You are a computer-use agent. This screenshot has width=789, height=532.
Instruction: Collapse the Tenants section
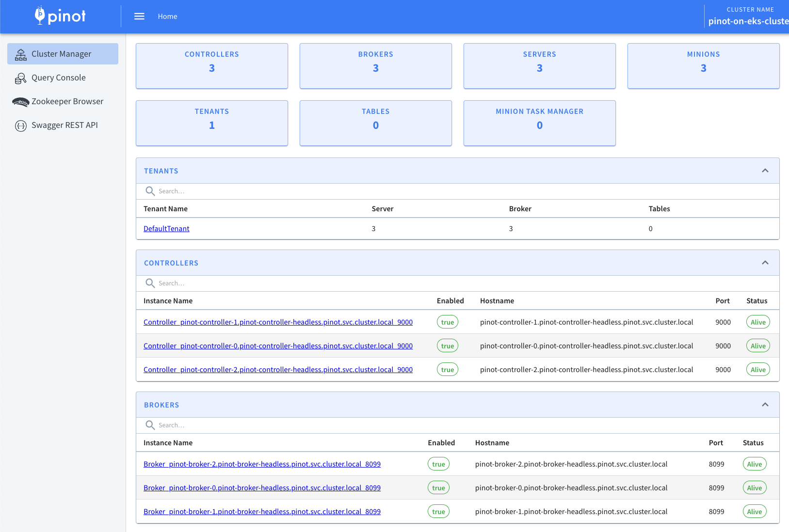(x=765, y=171)
